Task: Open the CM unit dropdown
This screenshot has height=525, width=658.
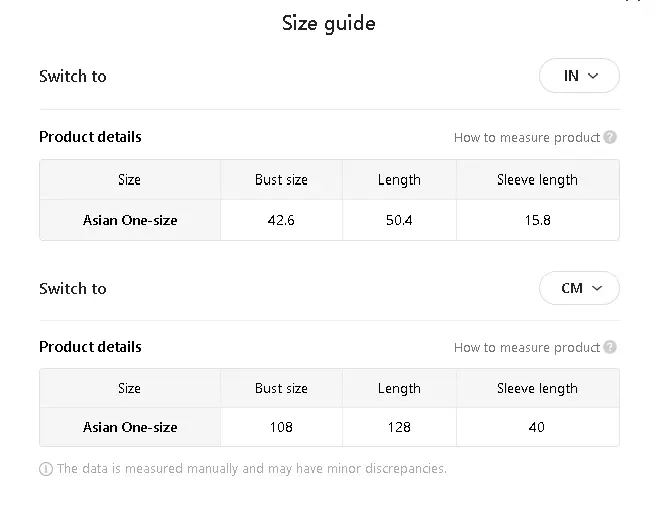Action: click(x=579, y=288)
